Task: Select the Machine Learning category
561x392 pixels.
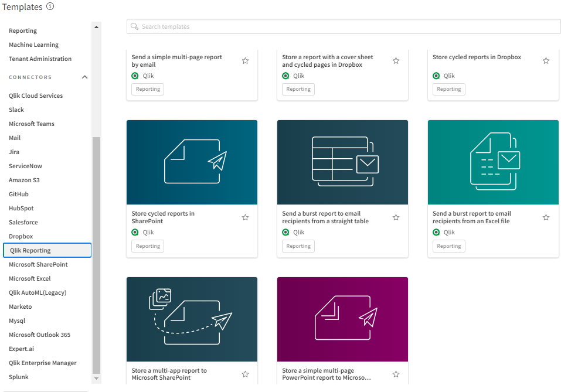Action: pyautogui.click(x=33, y=45)
